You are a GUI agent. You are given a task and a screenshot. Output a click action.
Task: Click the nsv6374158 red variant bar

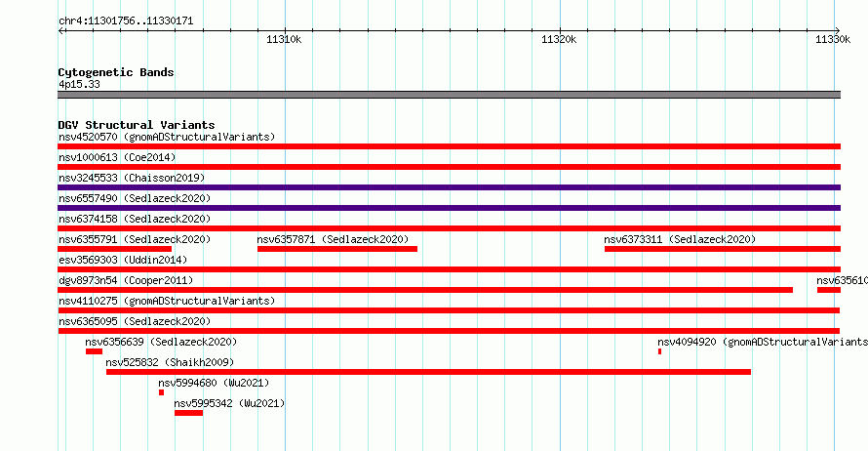[449, 228]
